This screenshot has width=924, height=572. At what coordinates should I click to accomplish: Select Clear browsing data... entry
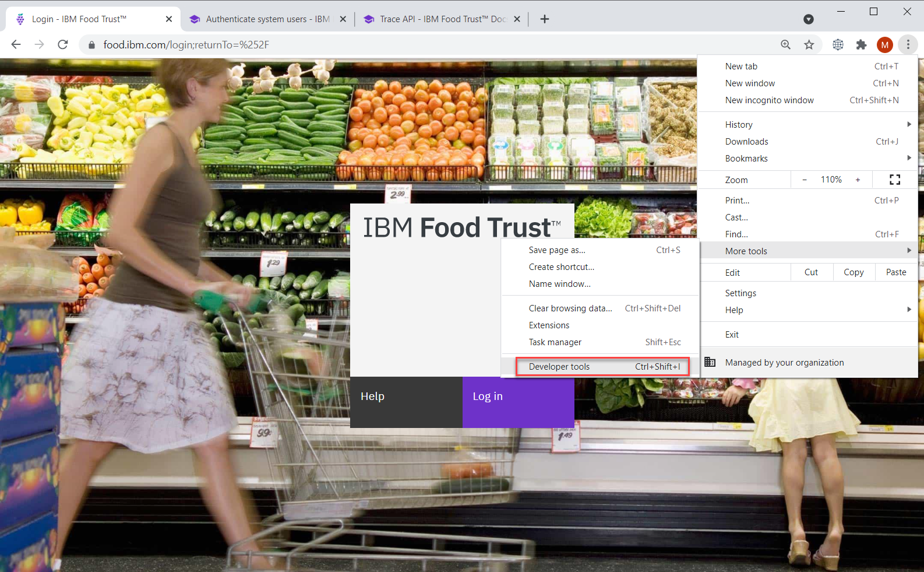click(600, 308)
